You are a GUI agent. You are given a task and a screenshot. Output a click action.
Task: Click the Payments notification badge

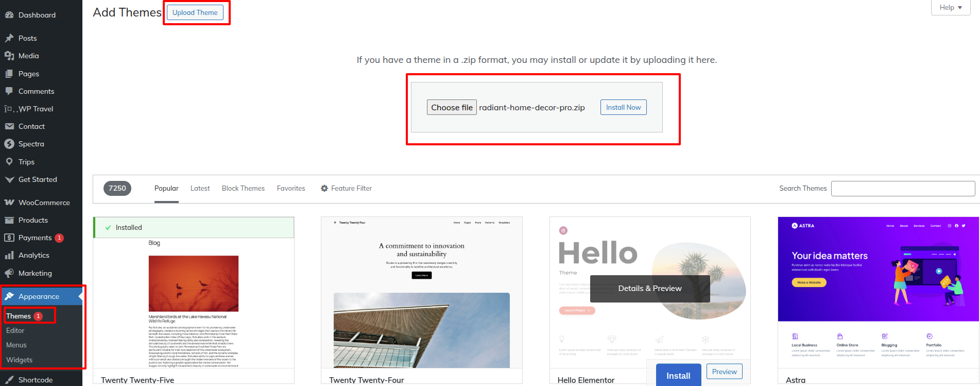tap(59, 238)
